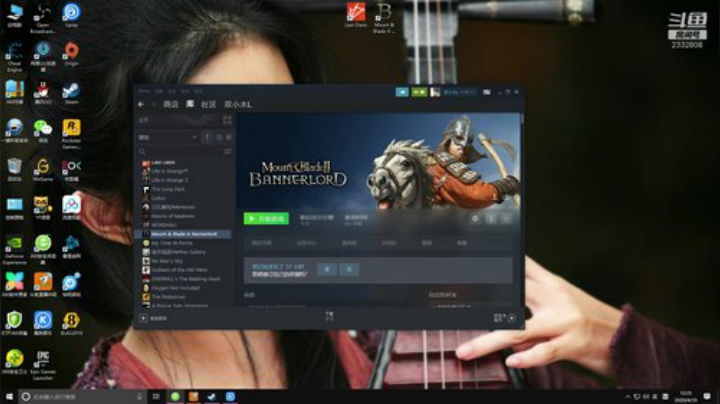Open the Rockstar Games Launcher desktop icon
This screenshot has height=404, width=720.
coord(71,134)
